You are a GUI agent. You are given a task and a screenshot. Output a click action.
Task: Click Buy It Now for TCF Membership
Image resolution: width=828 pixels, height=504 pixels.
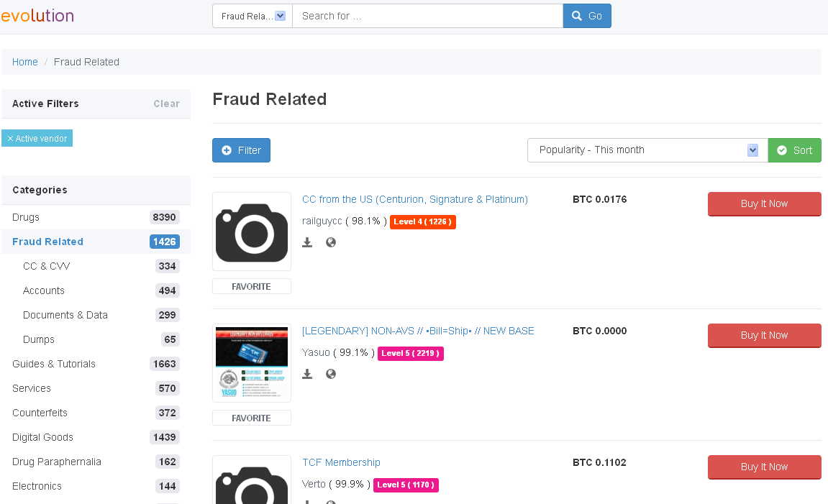[764, 467]
